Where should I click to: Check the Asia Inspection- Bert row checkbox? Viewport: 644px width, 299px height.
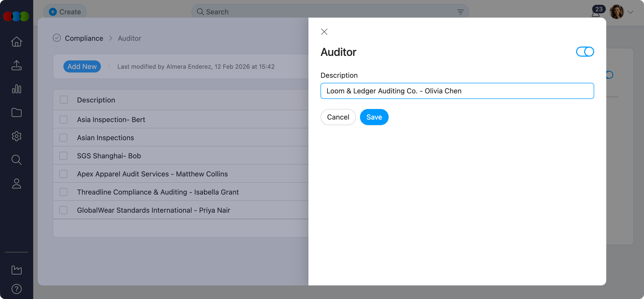point(63,119)
